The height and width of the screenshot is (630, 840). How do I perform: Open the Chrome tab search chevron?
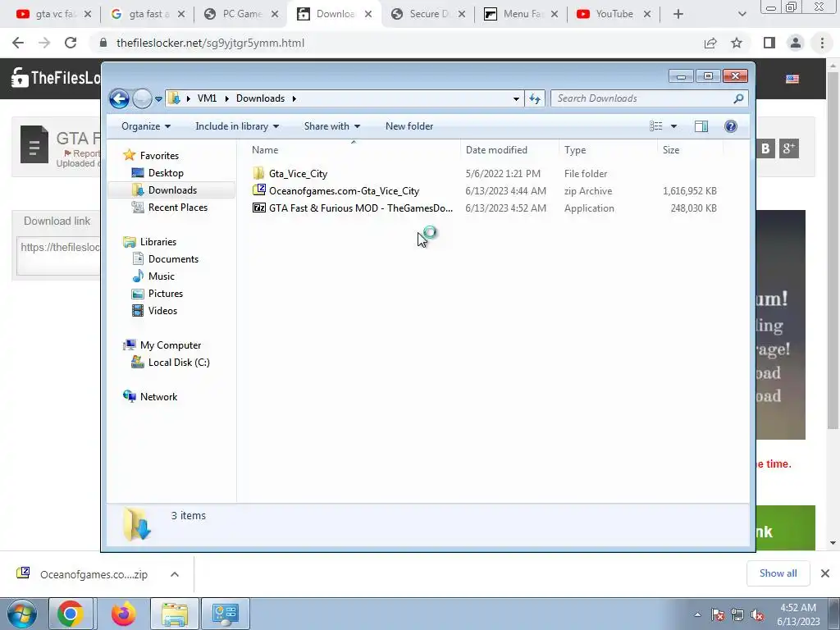click(x=742, y=15)
